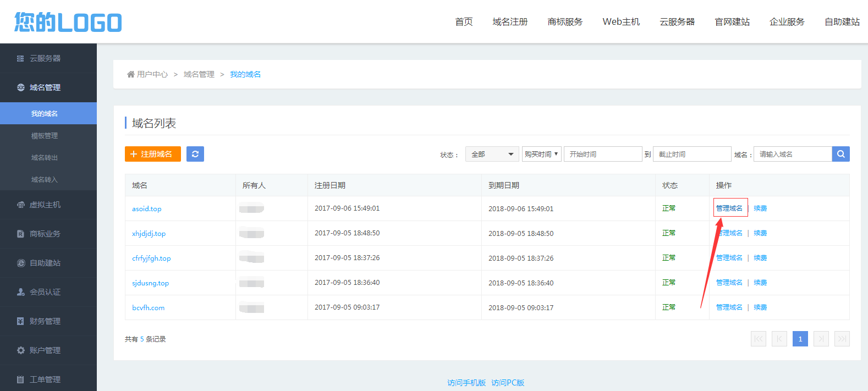This screenshot has height=391, width=868.
Task: Open the xhjdjdj.top domain link
Action: (x=149, y=234)
